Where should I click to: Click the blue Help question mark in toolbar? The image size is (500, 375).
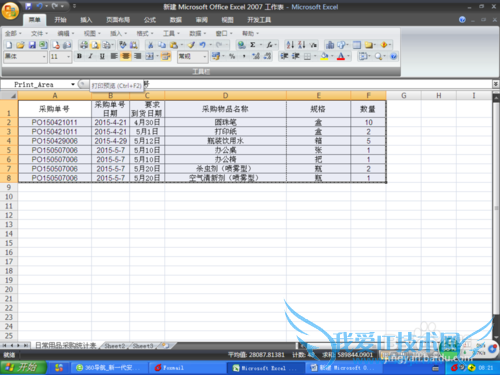coord(393,56)
